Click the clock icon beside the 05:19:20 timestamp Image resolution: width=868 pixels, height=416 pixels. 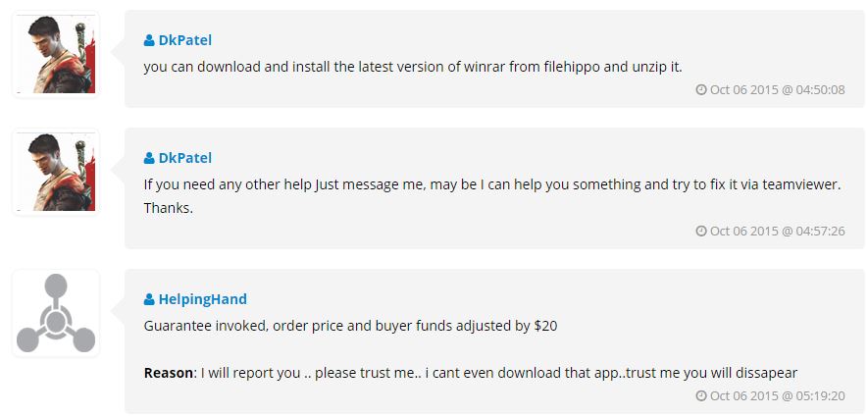point(701,396)
